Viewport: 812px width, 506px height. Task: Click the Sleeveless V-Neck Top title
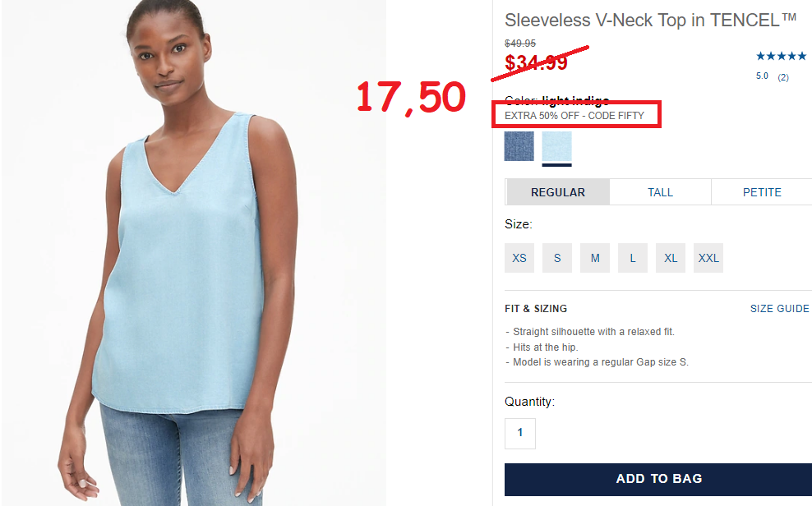point(650,21)
